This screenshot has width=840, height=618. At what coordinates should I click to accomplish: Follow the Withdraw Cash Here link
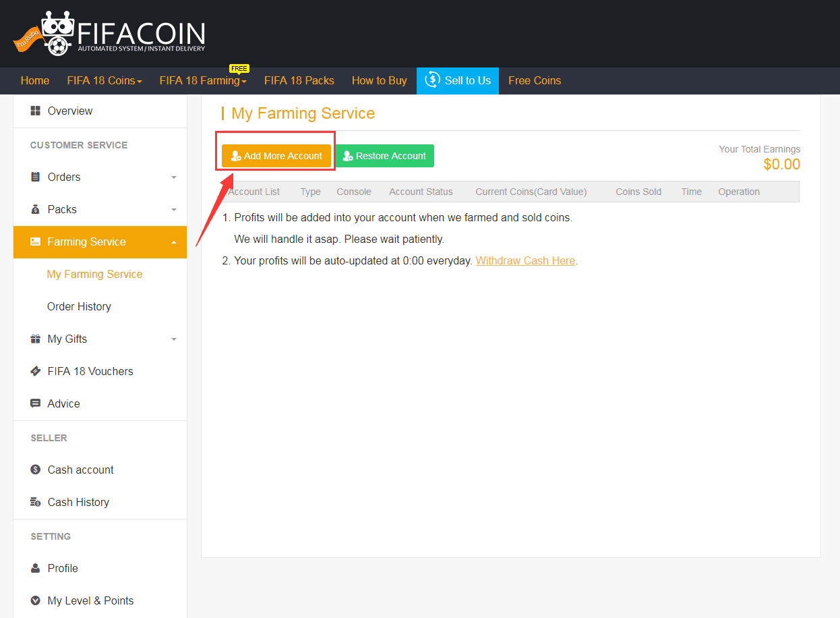pos(525,260)
